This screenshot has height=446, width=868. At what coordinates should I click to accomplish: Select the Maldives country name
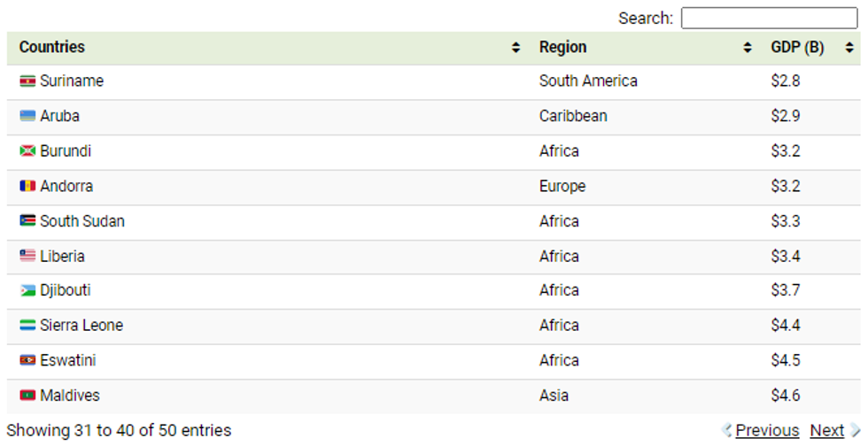[70, 396]
